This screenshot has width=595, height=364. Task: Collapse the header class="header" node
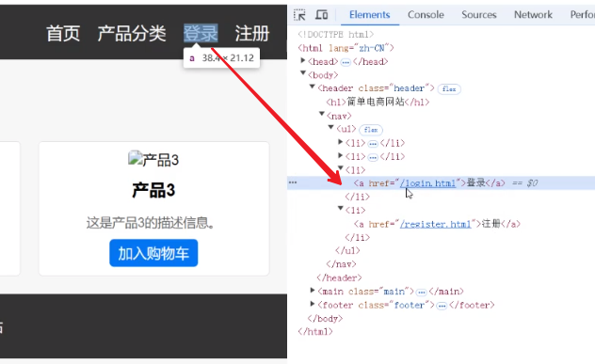tap(313, 87)
